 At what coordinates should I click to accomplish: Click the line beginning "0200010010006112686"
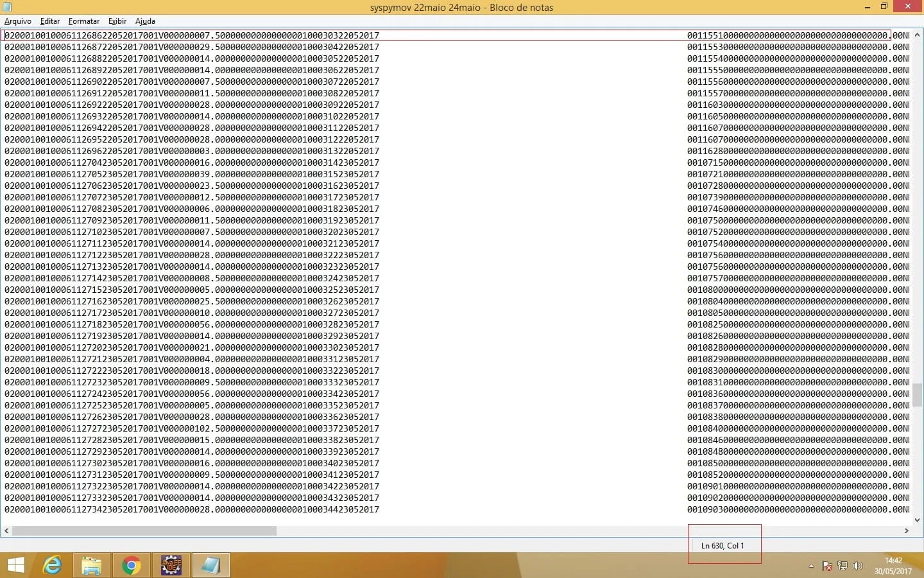click(x=457, y=35)
